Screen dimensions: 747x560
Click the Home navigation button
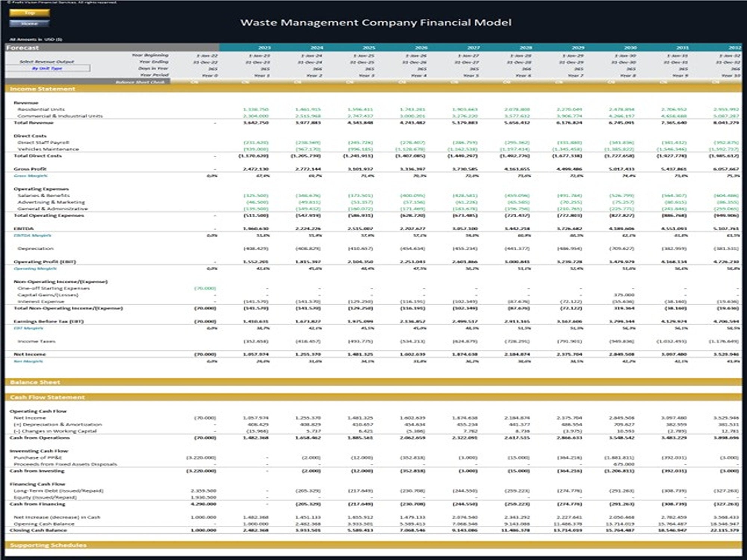tap(30, 23)
